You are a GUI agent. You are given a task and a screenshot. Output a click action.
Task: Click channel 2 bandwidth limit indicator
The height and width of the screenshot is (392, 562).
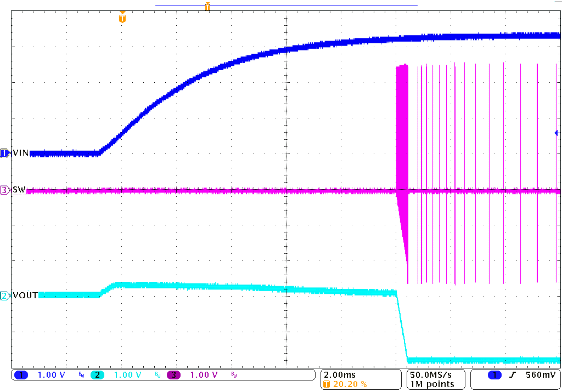(x=157, y=375)
